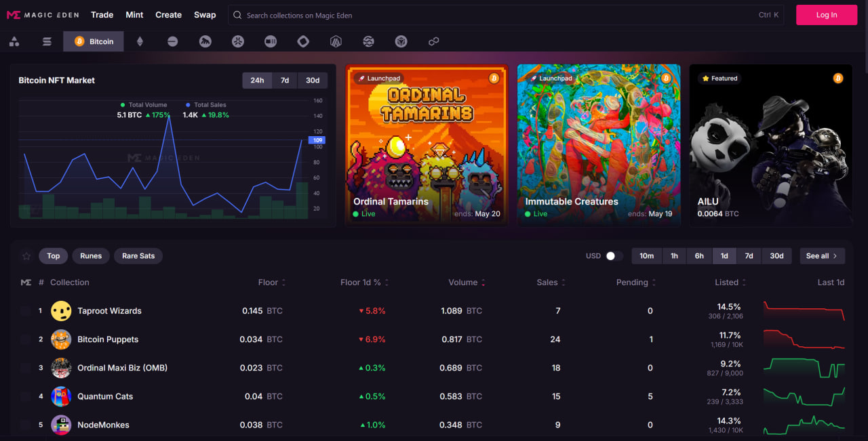Viewport: 868px width, 441px height.
Task: Click the Bitcoin badge on Ordinal Tamarins card
Action: [494, 79]
